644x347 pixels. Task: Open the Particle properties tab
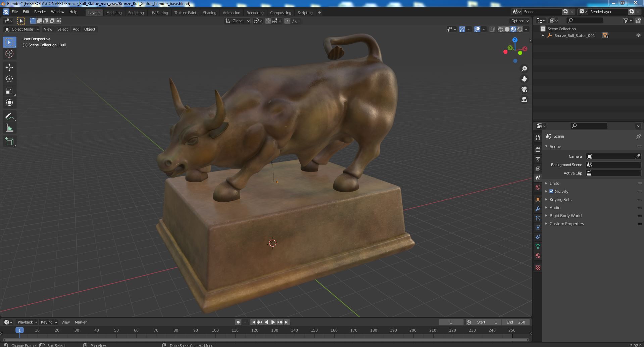pos(538,218)
